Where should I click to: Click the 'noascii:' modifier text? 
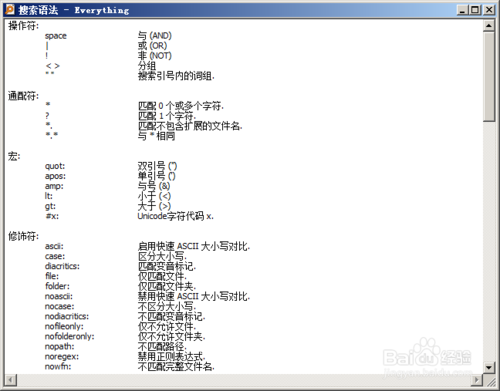click(59, 296)
